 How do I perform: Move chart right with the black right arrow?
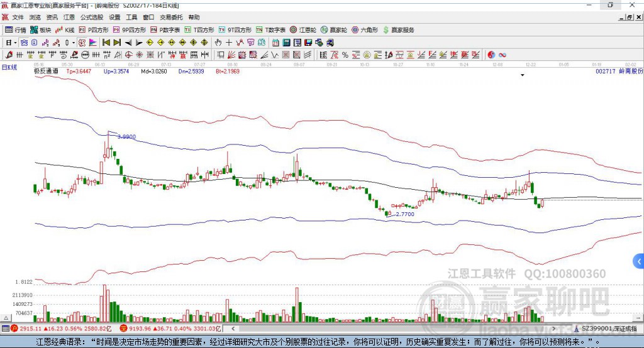click(x=139, y=43)
